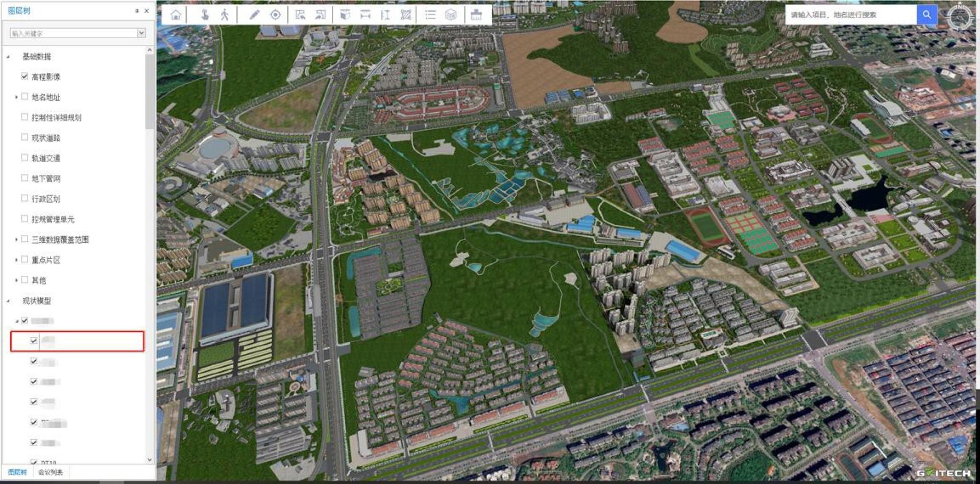Collapse the 基础数据 group
This screenshot has height=484, width=980.
pos(8,57)
